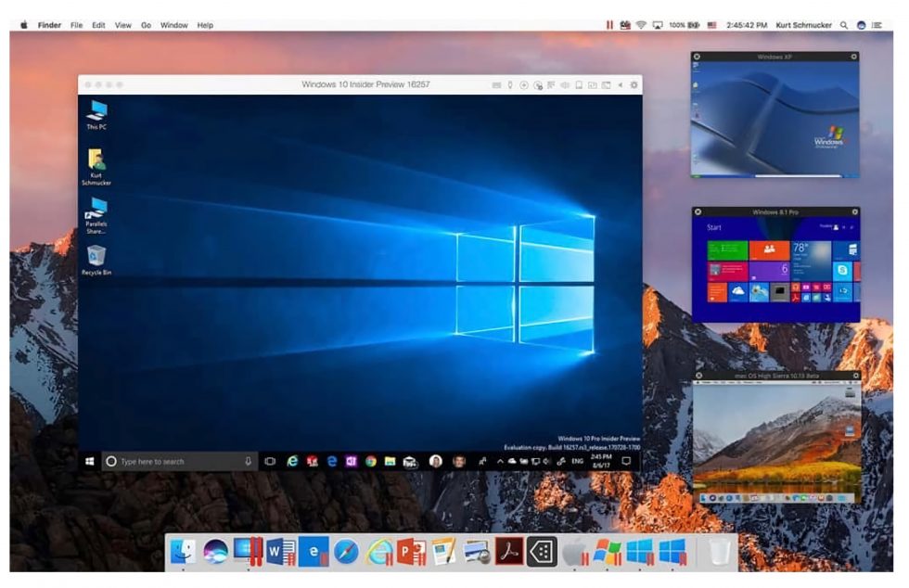Open the Edit menu

click(98, 25)
